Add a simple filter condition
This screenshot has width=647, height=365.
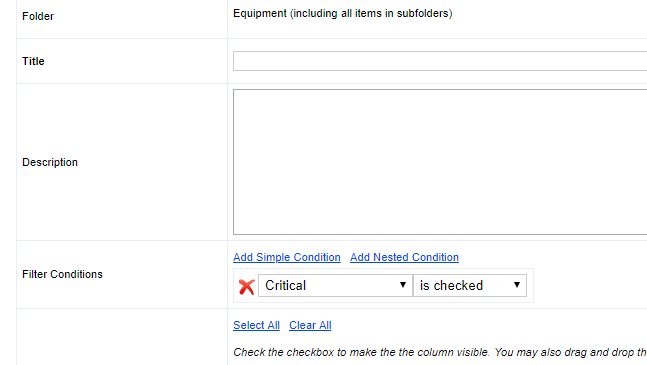coord(287,257)
